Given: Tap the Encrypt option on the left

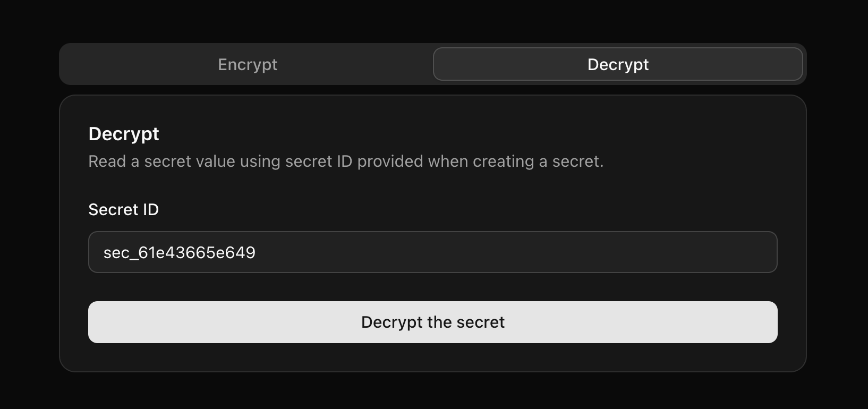Looking at the screenshot, I should (247, 64).
